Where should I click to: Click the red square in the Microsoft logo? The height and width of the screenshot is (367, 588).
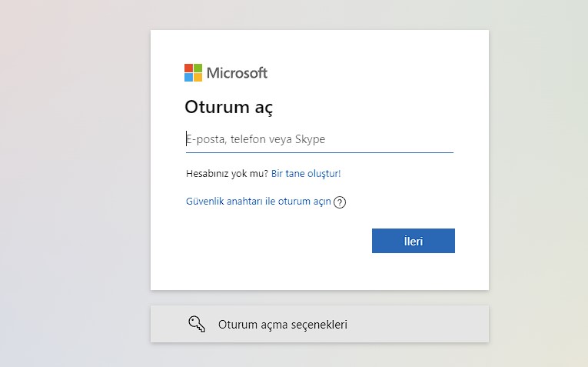[x=188, y=68]
